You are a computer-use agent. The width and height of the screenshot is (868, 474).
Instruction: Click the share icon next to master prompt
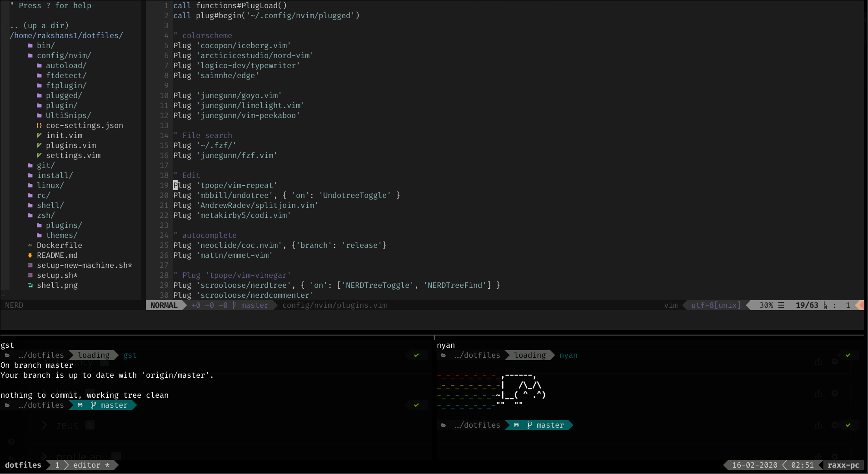818,425
